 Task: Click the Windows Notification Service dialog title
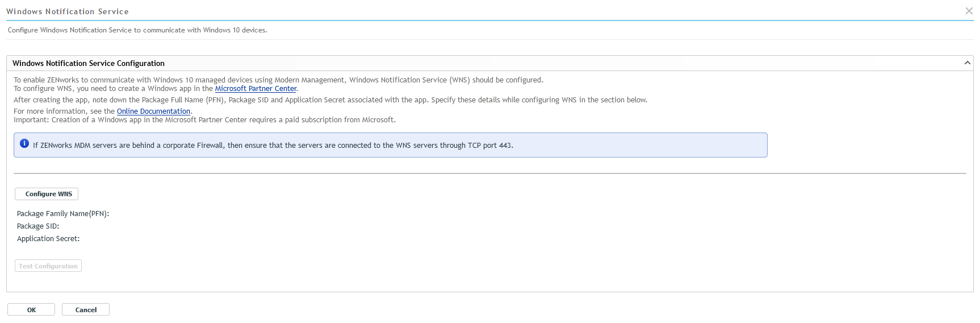68,11
